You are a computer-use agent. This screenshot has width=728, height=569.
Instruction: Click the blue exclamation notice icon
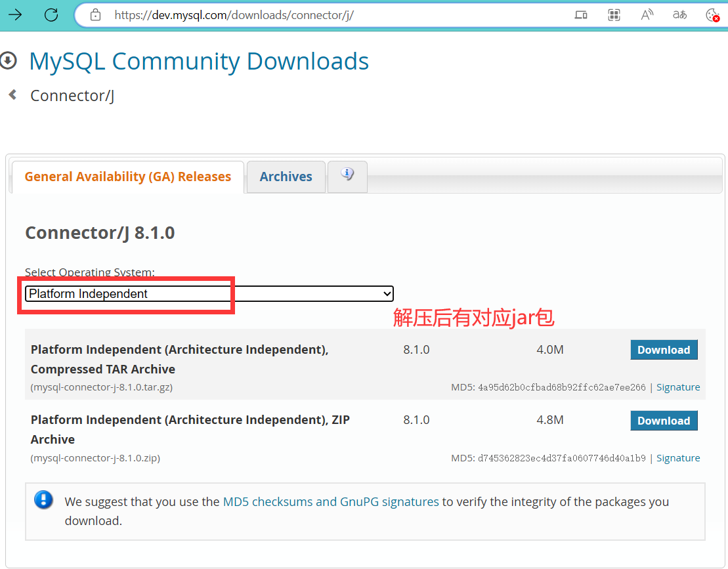(x=43, y=500)
